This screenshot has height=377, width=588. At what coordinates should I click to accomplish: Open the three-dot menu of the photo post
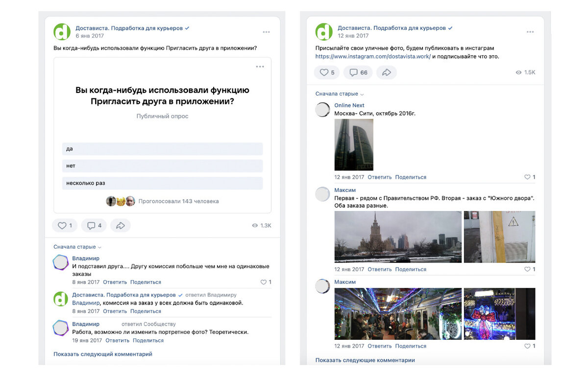(x=530, y=31)
